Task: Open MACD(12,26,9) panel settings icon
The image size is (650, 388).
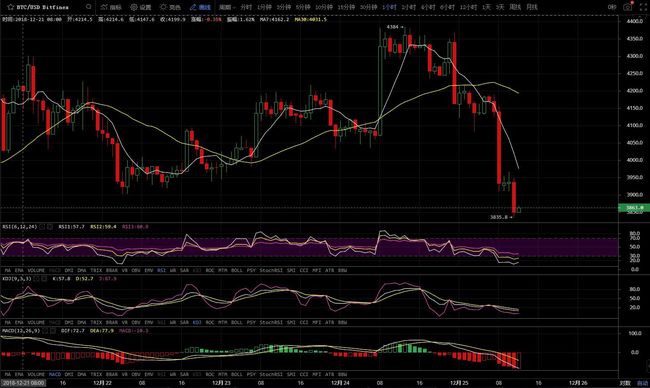Action: pos(46,331)
